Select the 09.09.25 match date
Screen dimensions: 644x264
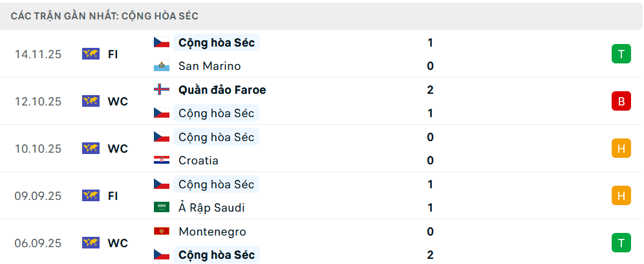click(38, 196)
